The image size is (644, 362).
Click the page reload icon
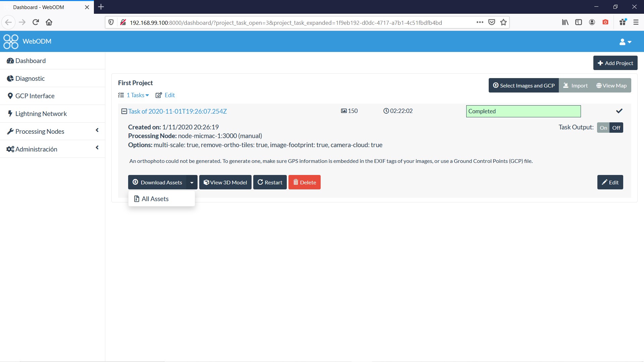click(36, 22)
